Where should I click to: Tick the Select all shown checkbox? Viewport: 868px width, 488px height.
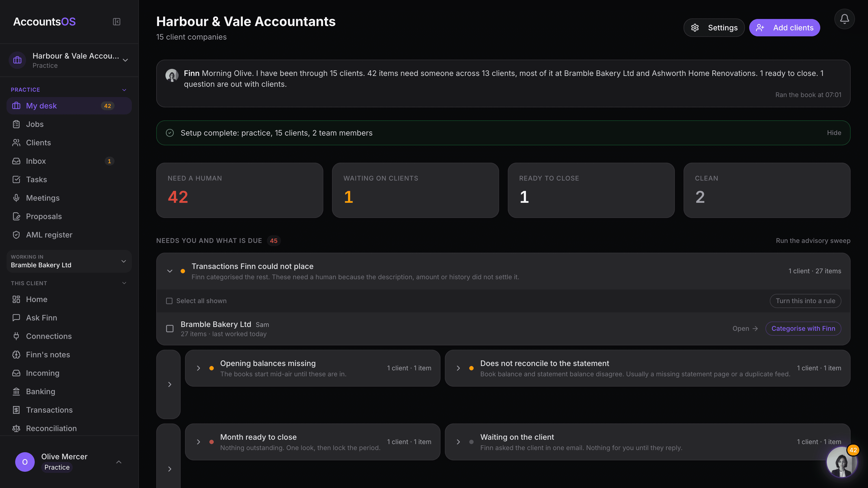[x=169, y=301]
